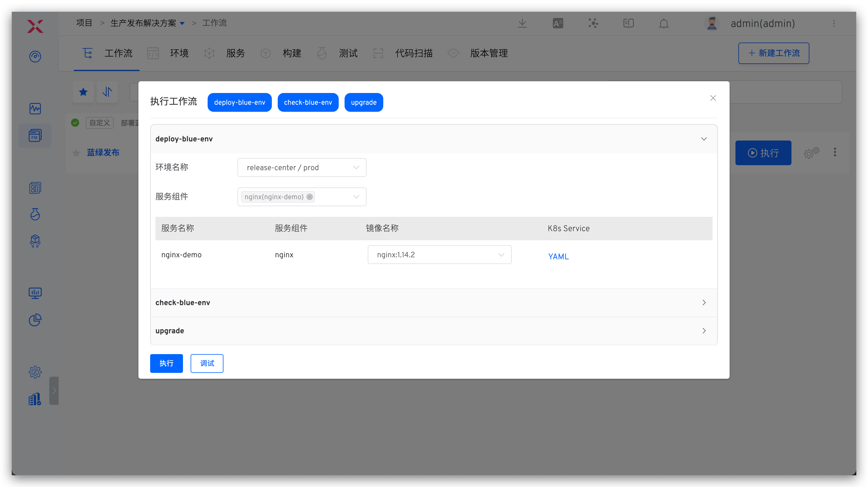The width and height of the screenshot is (868, 487).
Task: Toggle the favorites star filter button
Action: [83, 92]
